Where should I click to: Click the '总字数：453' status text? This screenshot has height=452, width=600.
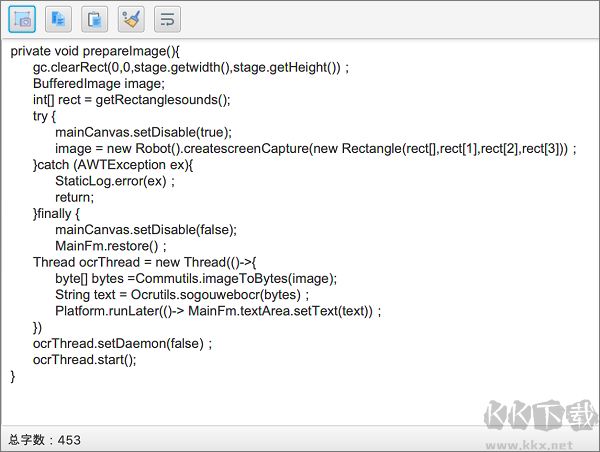coord(45,440)
